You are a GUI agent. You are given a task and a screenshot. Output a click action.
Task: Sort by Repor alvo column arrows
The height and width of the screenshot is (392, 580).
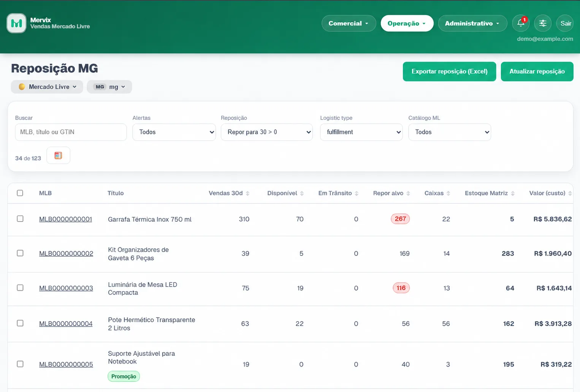pos(408,194)
